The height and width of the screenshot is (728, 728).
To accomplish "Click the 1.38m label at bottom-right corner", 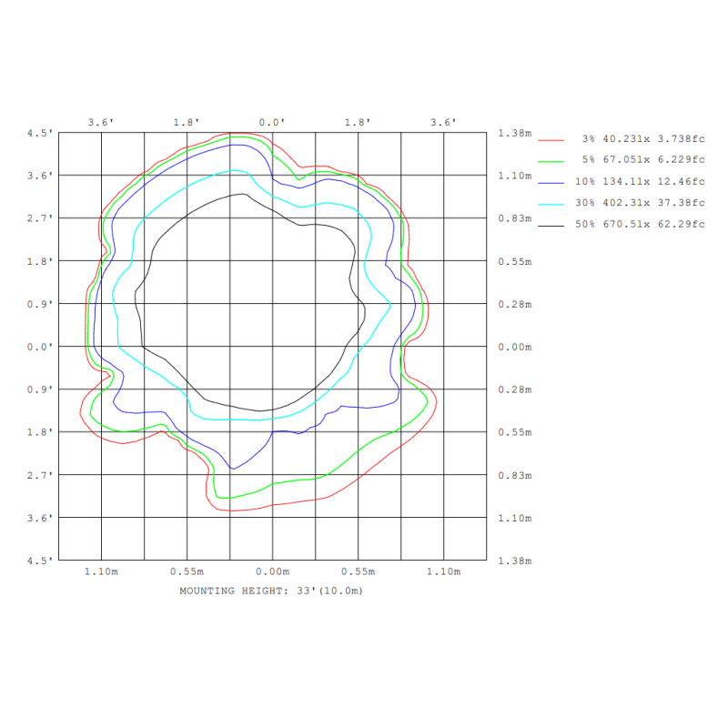I will (514, 561).
